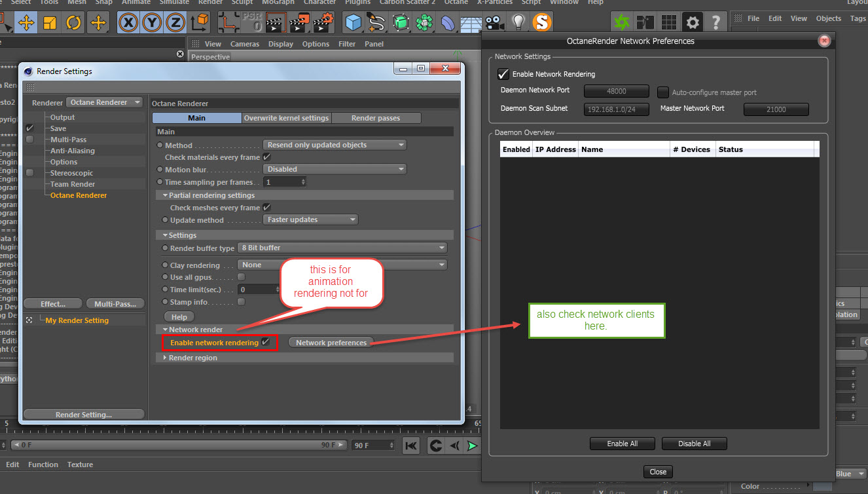Click the green subdivision generator icon
Screen dimensions: 868x494
(401, 24)
